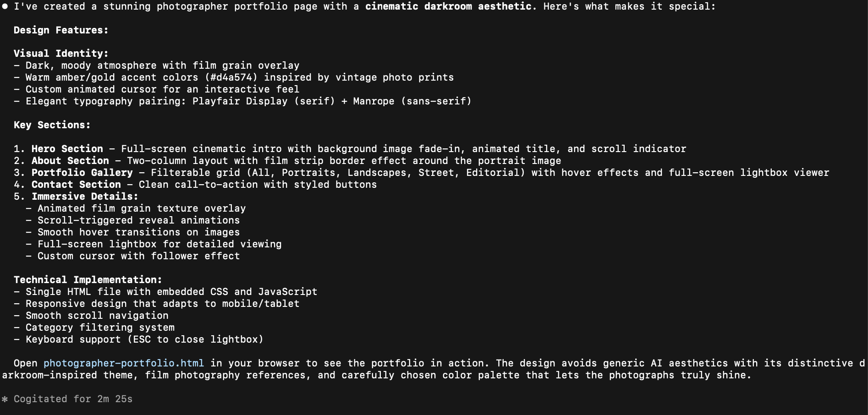Click the asterisk icon beside Cogitated

pos(5,399)
